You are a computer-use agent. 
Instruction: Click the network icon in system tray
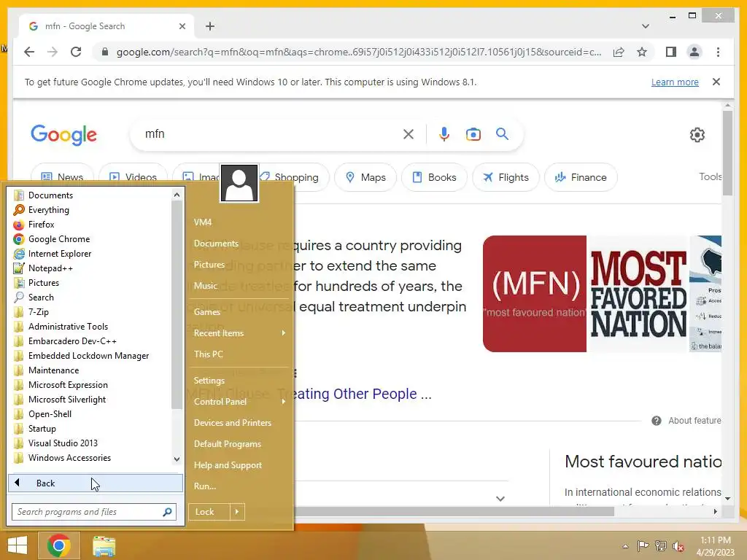click(661, 546)
